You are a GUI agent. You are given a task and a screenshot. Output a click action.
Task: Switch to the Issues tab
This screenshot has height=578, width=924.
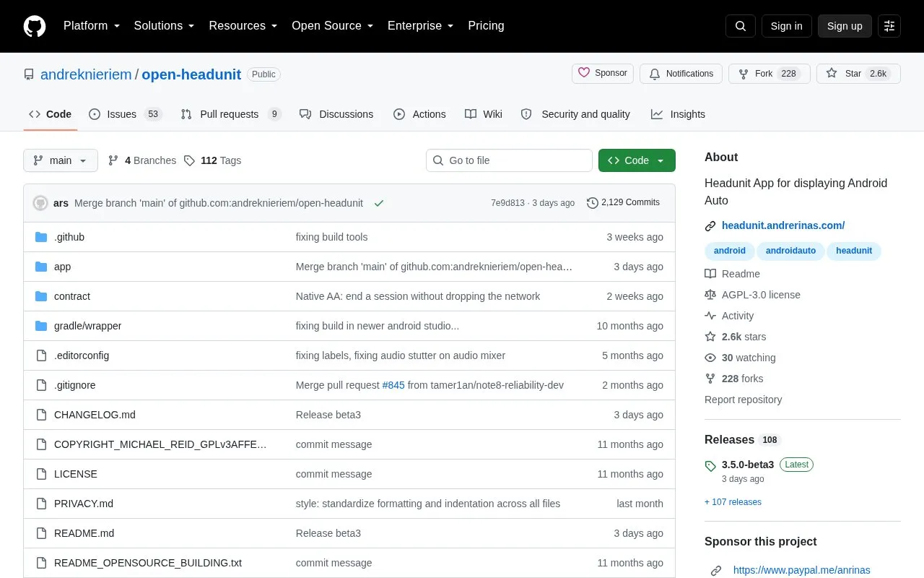tap(126, 114)
